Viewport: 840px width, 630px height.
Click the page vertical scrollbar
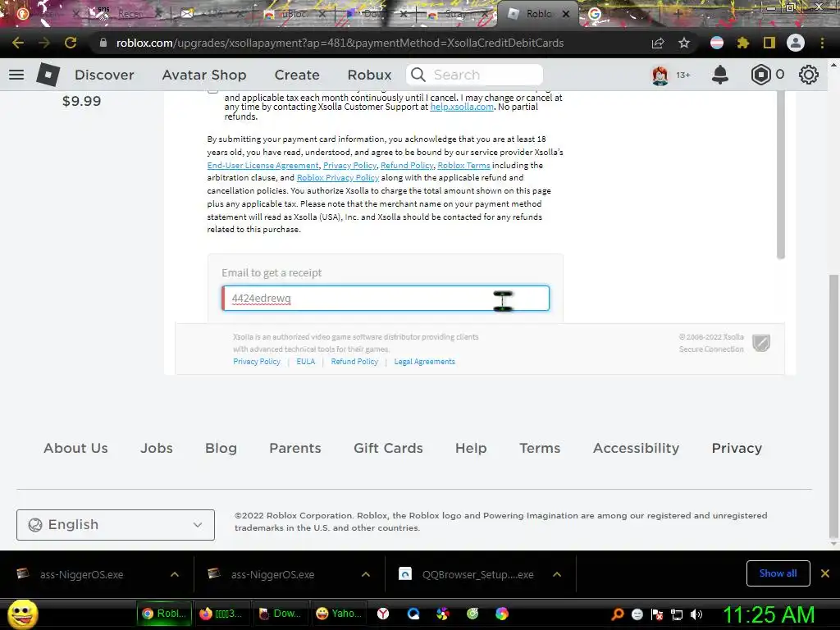tap(833, 407)
